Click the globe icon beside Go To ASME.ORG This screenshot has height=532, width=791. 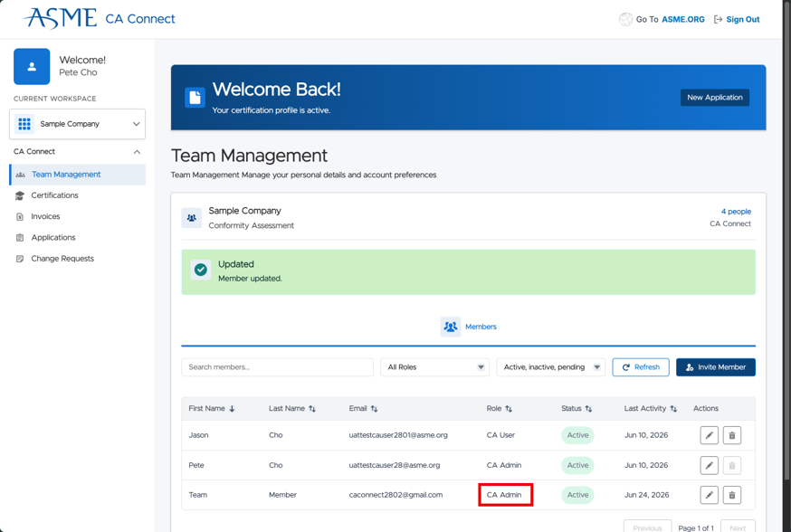(625, 19)
